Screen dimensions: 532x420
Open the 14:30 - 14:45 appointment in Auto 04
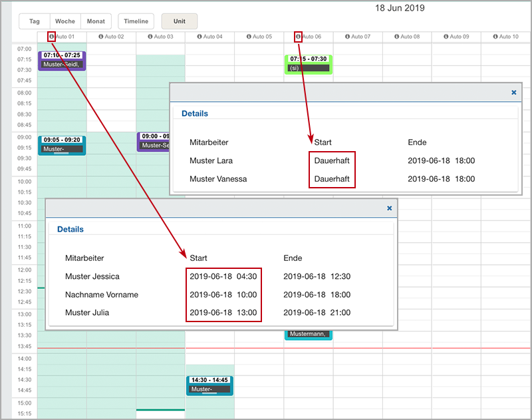click(x=209, y=385)
